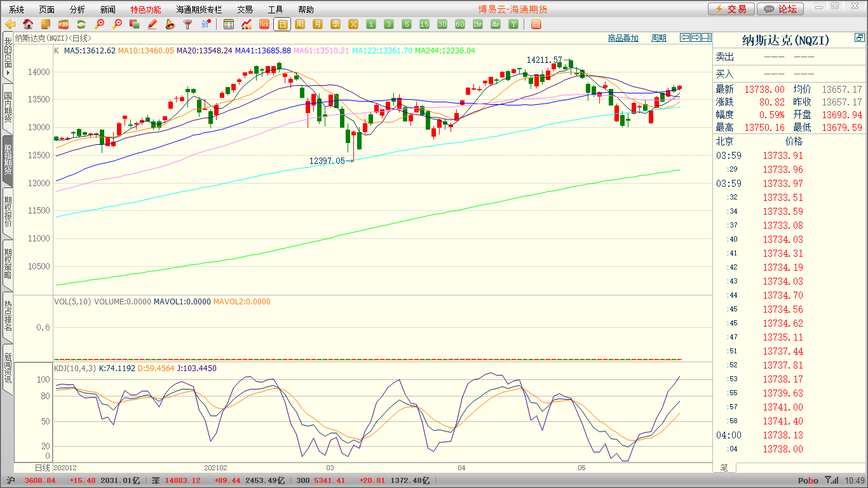The width and height of the screenshot is (868, 488).
Task: Click the right arrow chart navigation icon
Action: (695, 37)
